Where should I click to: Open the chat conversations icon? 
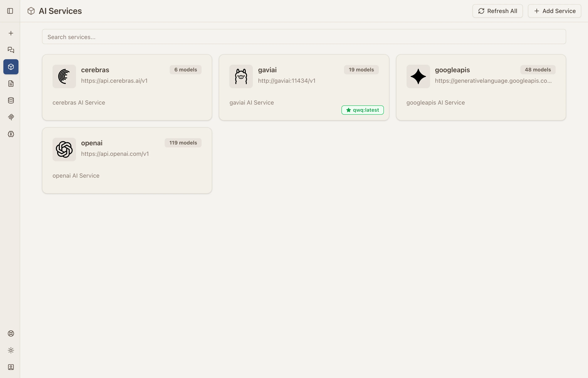[x=11, y=50]
